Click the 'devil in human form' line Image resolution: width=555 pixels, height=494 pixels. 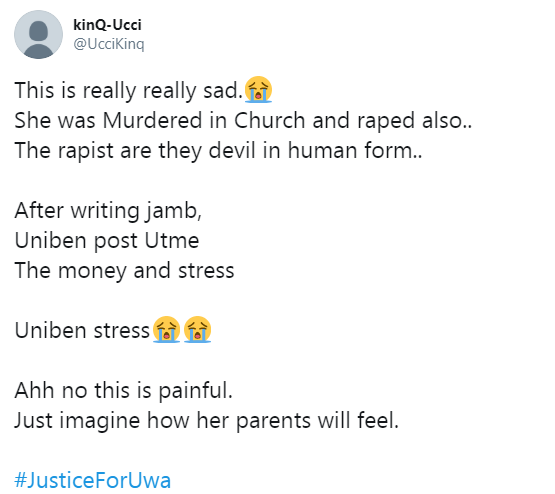[x=218, y=150]
